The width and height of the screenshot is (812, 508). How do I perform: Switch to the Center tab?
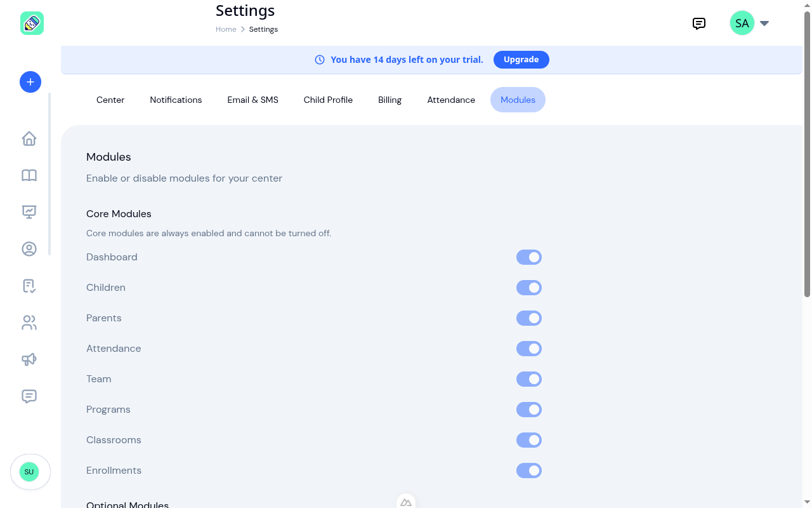point(110,100)
